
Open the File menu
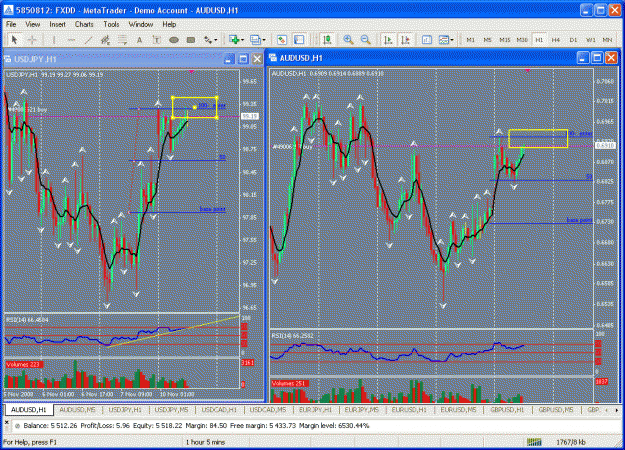pyautogui.click(x=11, y=24)
